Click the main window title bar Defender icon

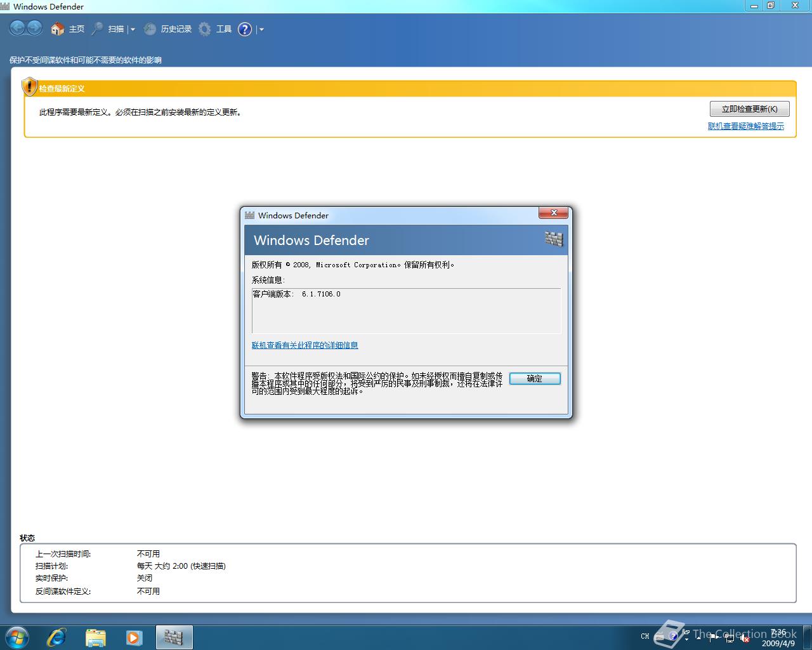tap(5, 6)
